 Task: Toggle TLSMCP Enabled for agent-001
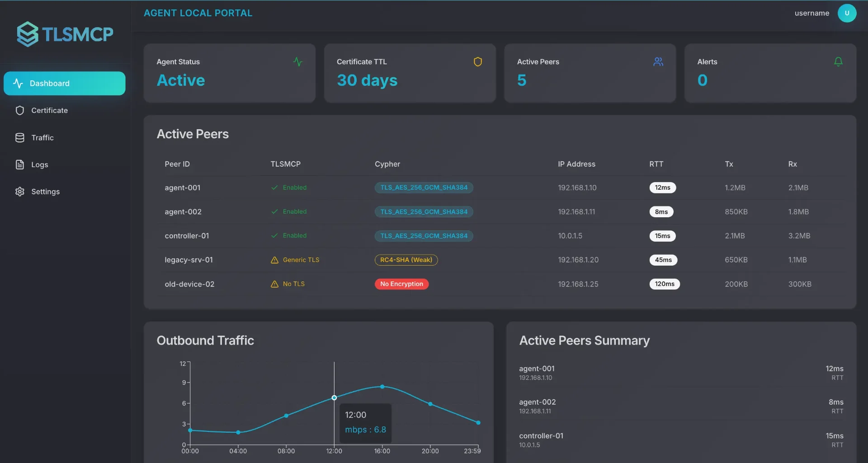pos(288,187)
